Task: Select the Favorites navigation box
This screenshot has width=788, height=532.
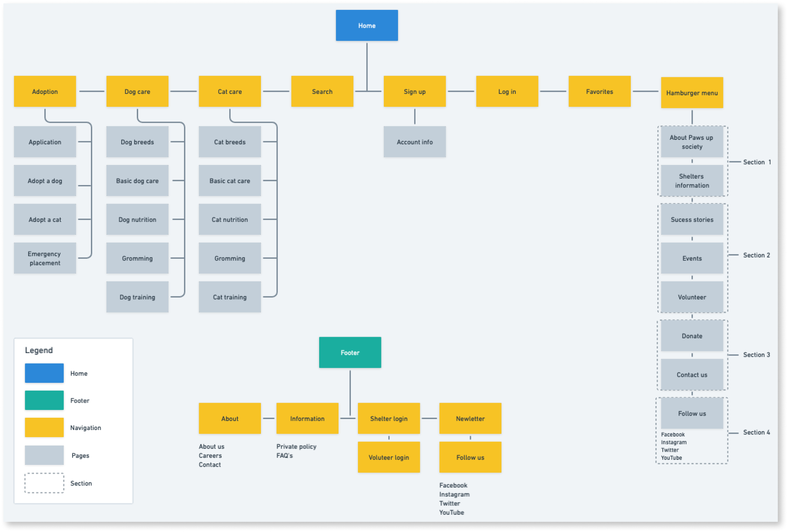Action: click(599, 91)
